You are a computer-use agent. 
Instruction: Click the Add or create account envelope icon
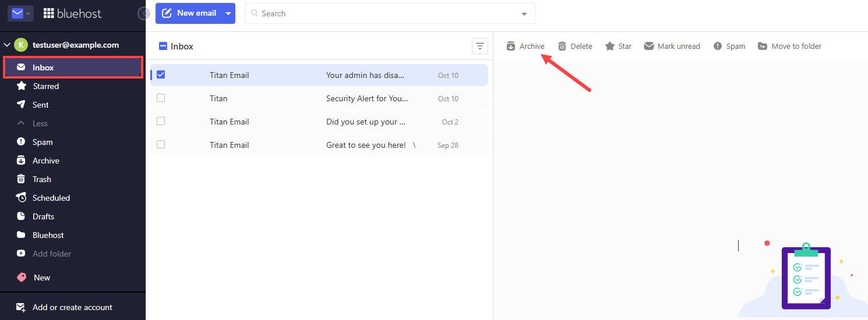21,307
